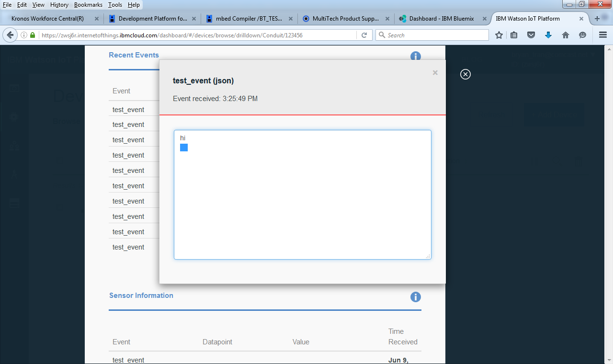Open the History menu
The image size is (613, 364).
click(59, 5)
